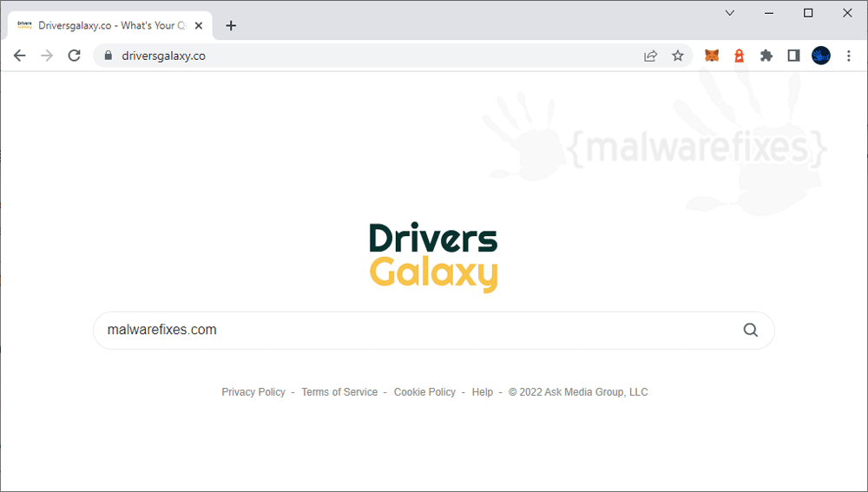The height and width of the screenshot is (492, 868).
Task: Close the Driversgalaxy.co tab
Action: pyautogui.click(x=199, y=25)
